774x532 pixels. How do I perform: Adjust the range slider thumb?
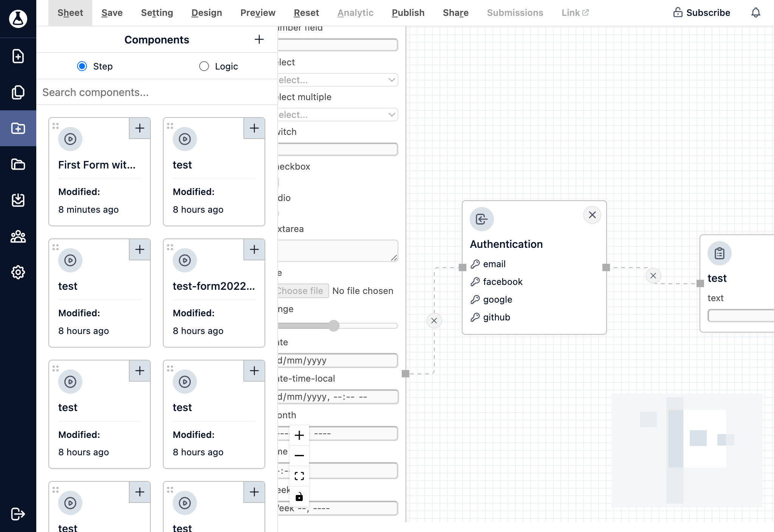[334, 326]
